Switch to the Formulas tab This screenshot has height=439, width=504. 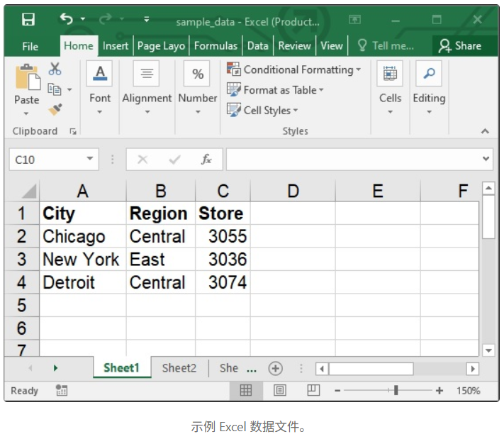tap(215, 45)
